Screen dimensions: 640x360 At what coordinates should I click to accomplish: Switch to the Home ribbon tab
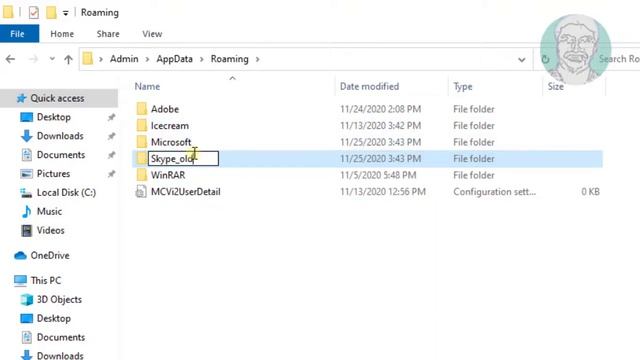(62, 34)
